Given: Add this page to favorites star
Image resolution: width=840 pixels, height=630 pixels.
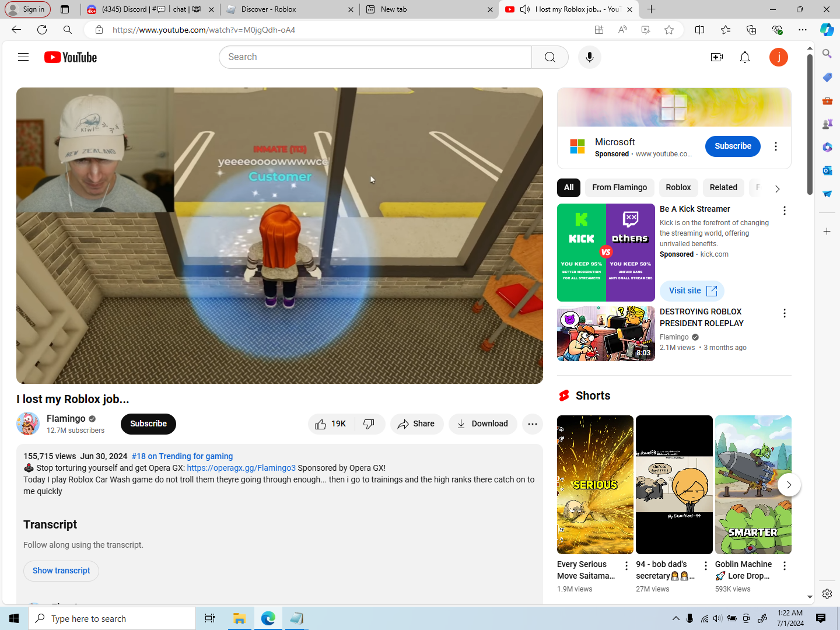Looking at the screenshot, I should coord(669,30).
